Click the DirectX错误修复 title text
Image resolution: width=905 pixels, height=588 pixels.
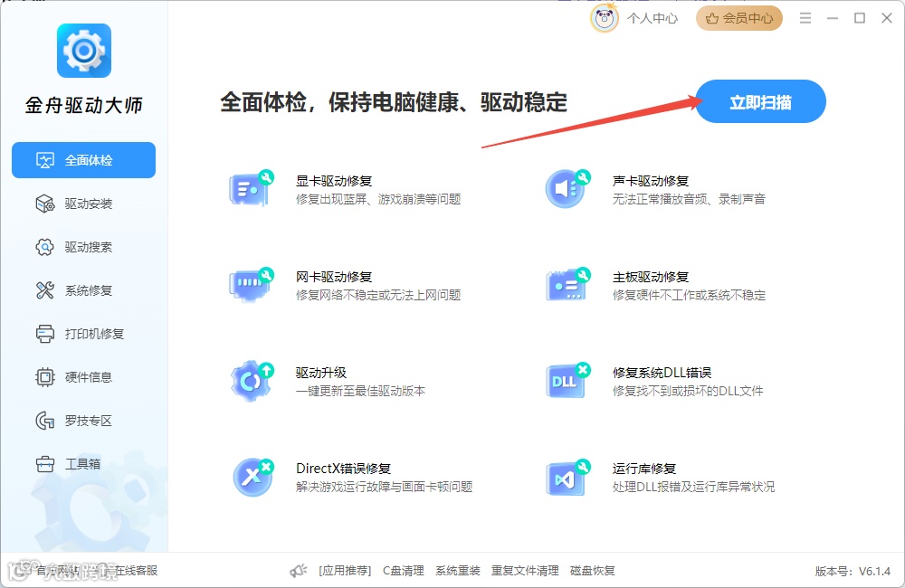pyautogui.click(x=343, y=469)
